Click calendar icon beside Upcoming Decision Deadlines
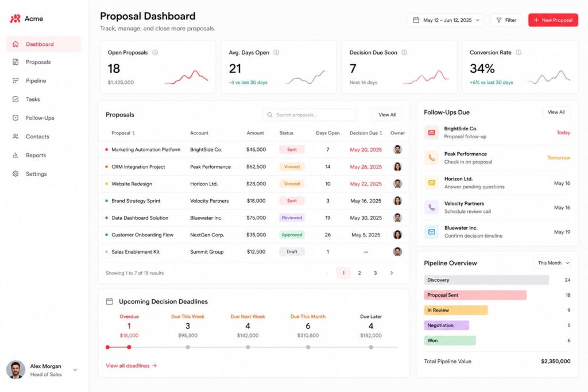Screen dimensions: 588x392 point(110,301)
